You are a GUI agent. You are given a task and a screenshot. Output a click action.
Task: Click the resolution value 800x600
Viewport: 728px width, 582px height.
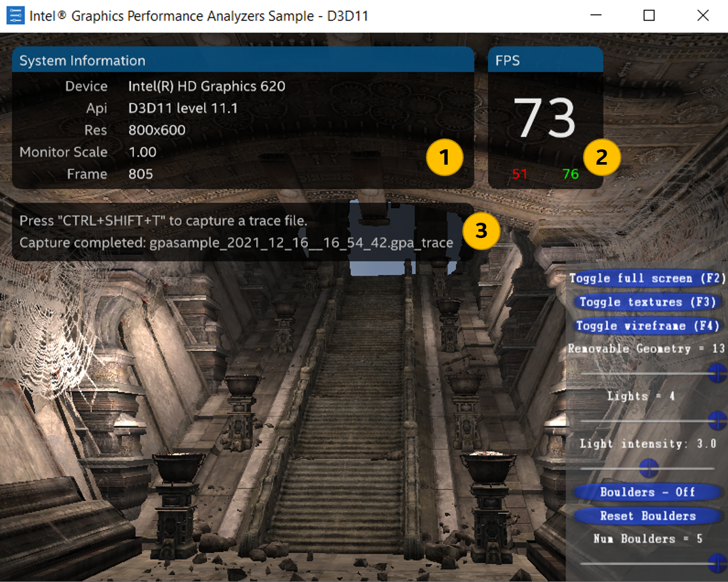[x=157, y=130]
